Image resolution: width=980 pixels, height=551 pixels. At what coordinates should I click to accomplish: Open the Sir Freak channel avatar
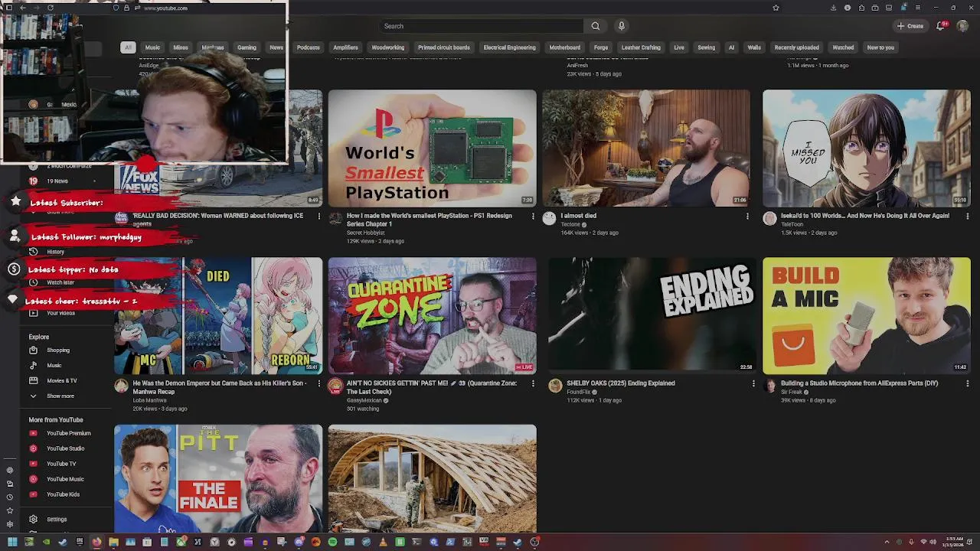click(769, 386)
